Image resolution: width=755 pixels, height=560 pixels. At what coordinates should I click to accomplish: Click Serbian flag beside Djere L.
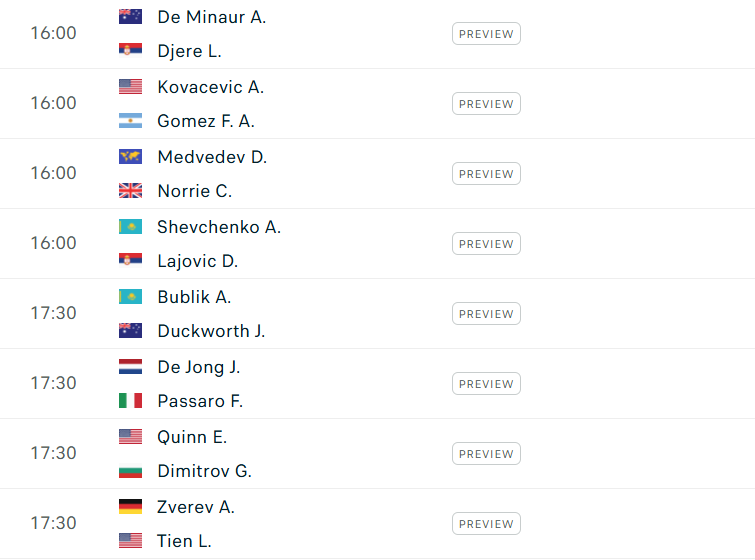point(130,51)
